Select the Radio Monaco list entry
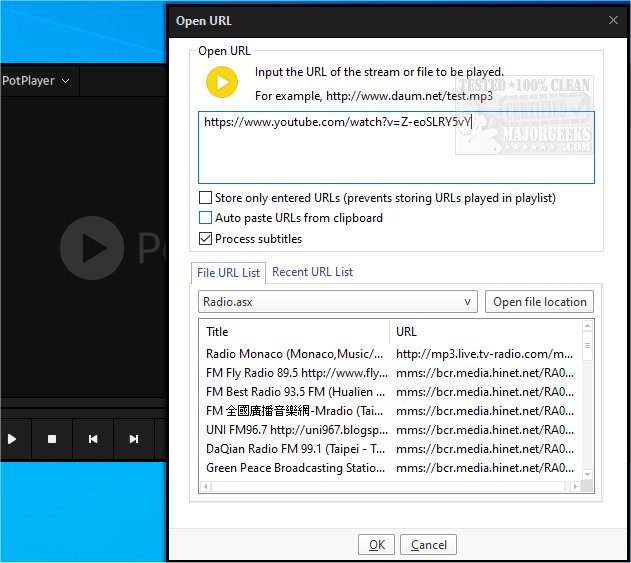Viewport: 631px width, 563px height. [294, 353]
